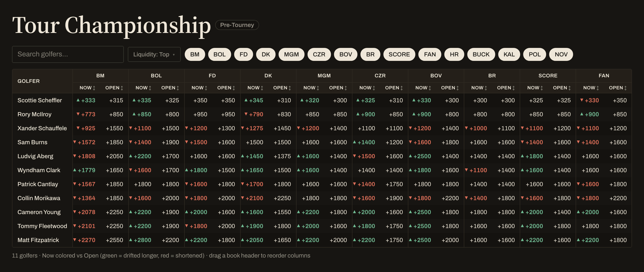Sort by SCORE NOW column arrow
This screenshot has width=644, height=272.
(x=542, y=88)
